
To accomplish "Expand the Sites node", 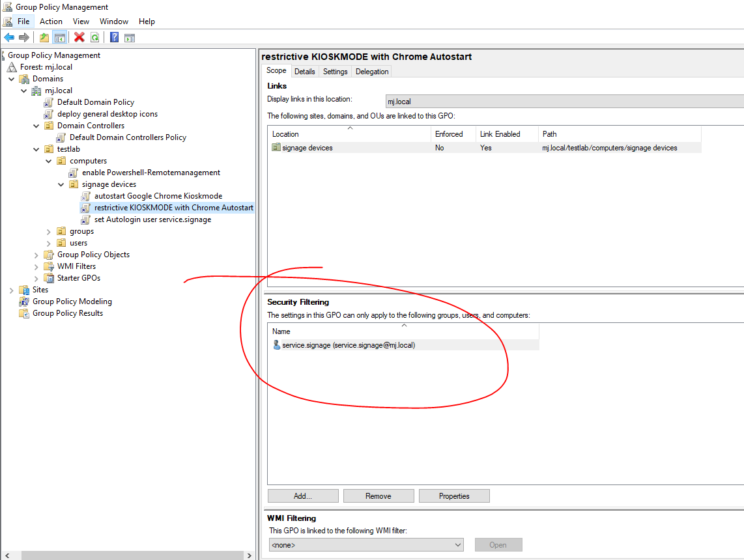I will coord(11,290).
